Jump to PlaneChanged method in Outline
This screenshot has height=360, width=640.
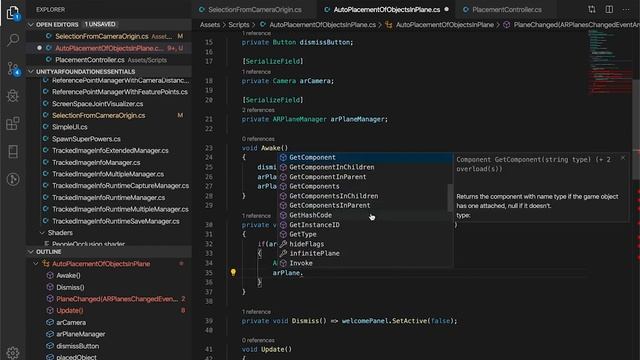109,299
